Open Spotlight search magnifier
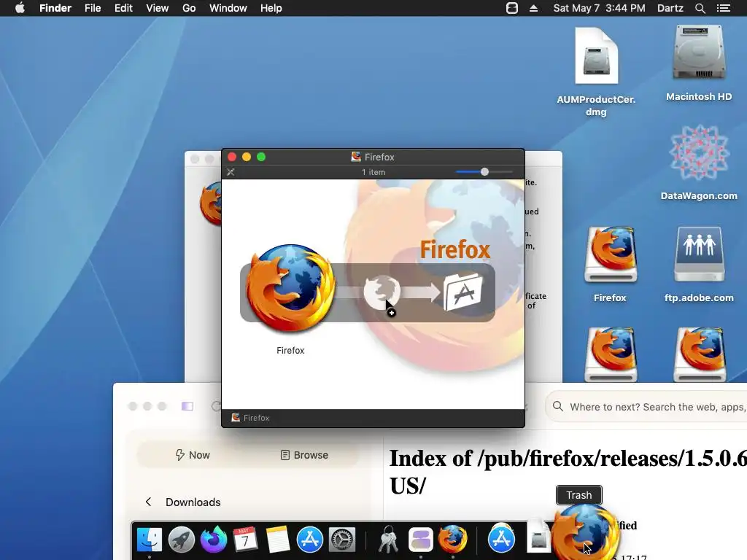 pyautogui.click(x=700, y=8)
